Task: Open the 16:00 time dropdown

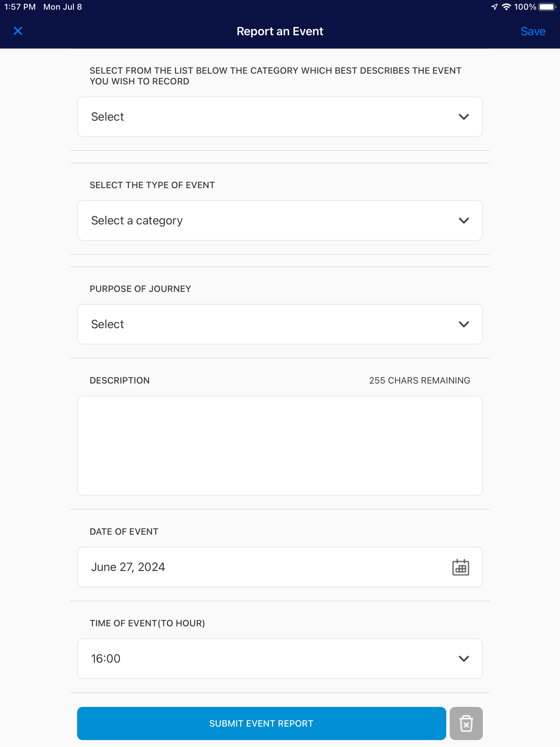Action: (x=280, y=659)
